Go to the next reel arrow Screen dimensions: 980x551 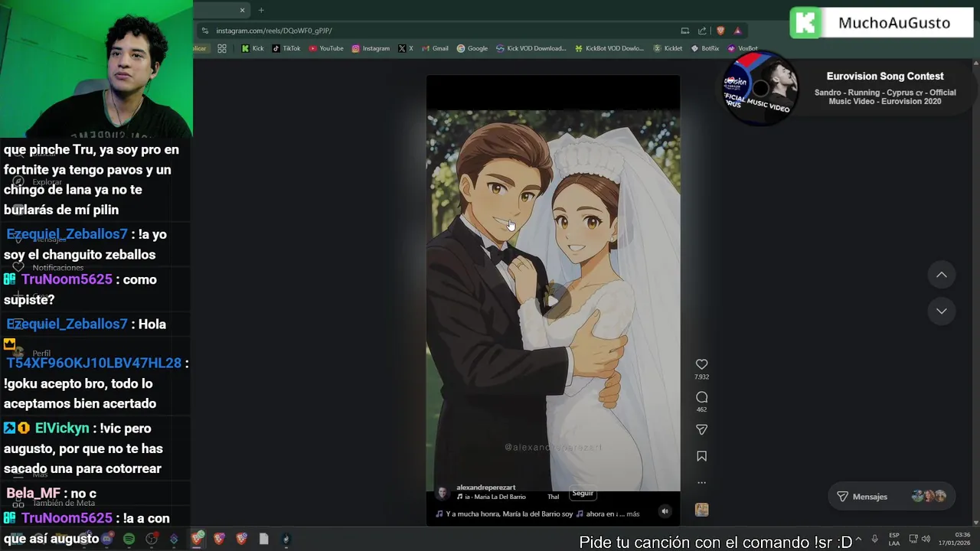point(942,311)
